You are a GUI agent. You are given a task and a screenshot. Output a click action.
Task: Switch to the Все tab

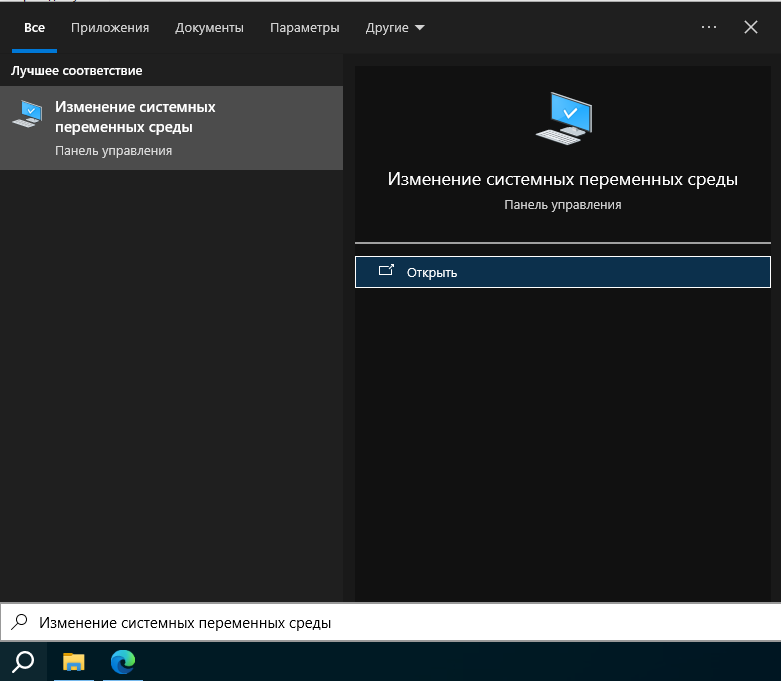coord(34,28)
